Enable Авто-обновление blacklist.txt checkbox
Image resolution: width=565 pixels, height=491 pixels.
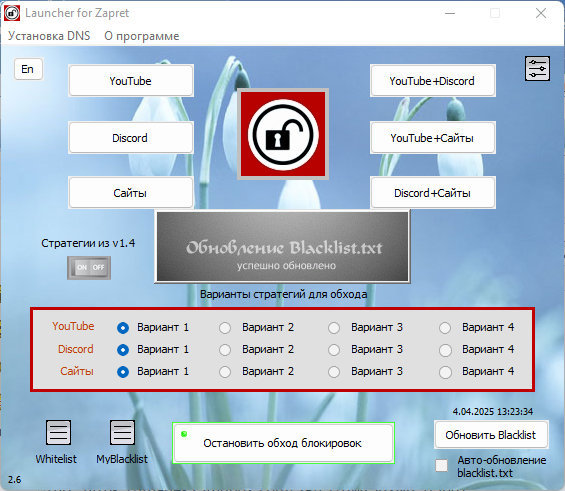pyautogui.click(x=441, y=465)
